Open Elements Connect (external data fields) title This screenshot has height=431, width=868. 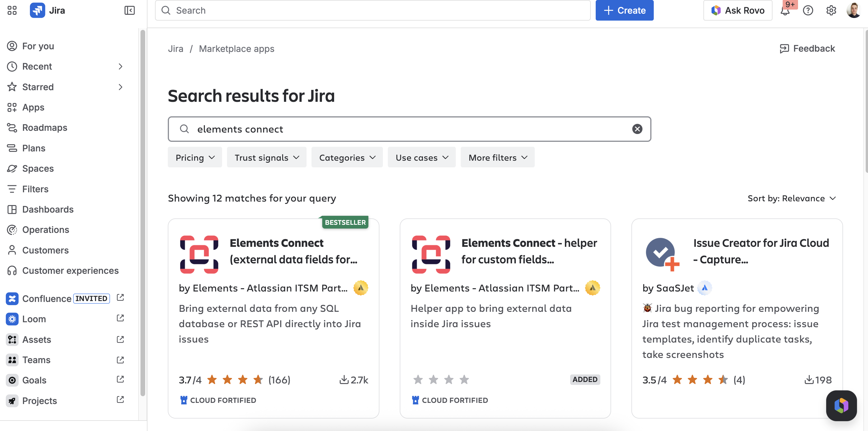tap(293, 251)
